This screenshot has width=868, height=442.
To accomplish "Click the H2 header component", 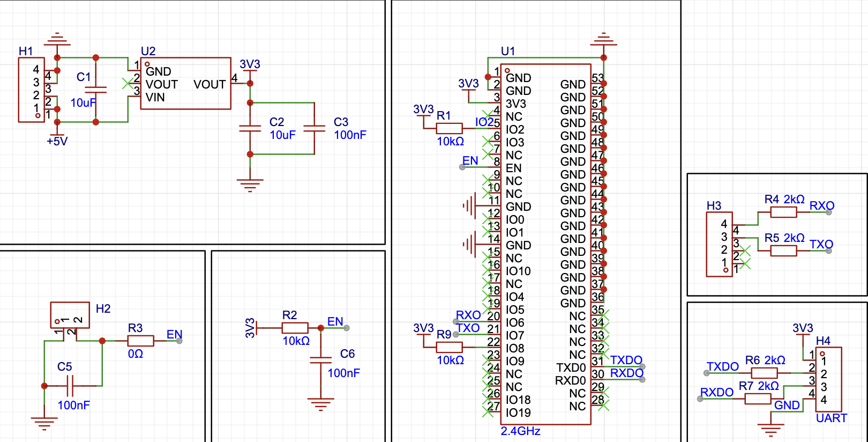I will (x=70, y=315).
